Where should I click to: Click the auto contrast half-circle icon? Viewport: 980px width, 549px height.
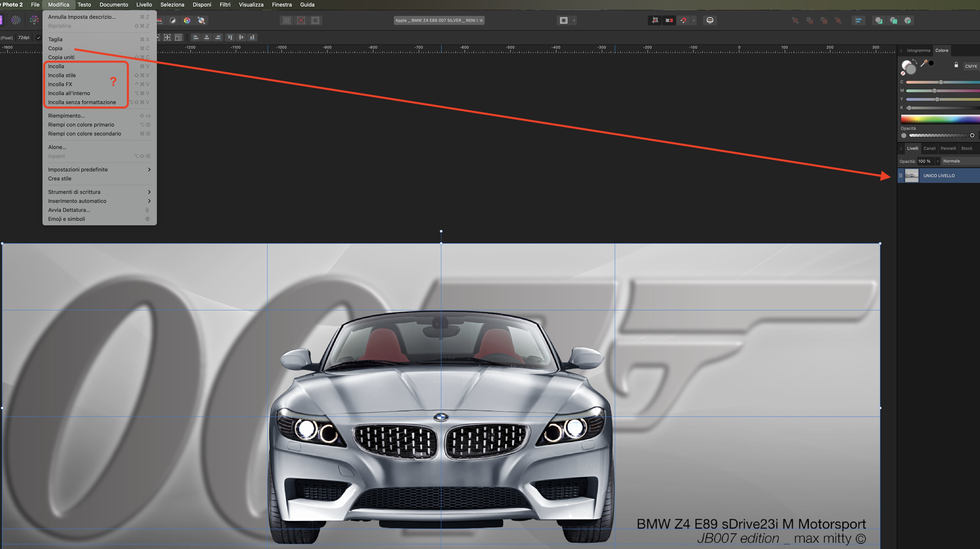(173, 21)
